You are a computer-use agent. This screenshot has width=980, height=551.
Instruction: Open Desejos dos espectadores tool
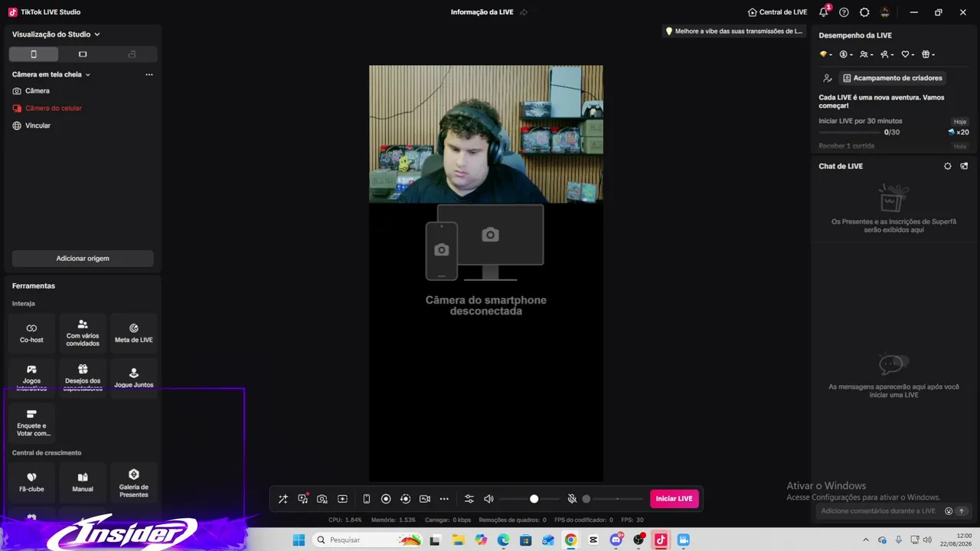[x=83, y=378]
